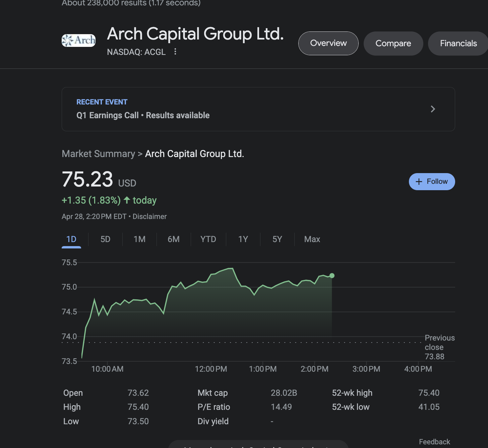Viewport: 488px width, 448px height.
Task: Click the Market Summary breadcrumb link
Action: click(98, 154)
